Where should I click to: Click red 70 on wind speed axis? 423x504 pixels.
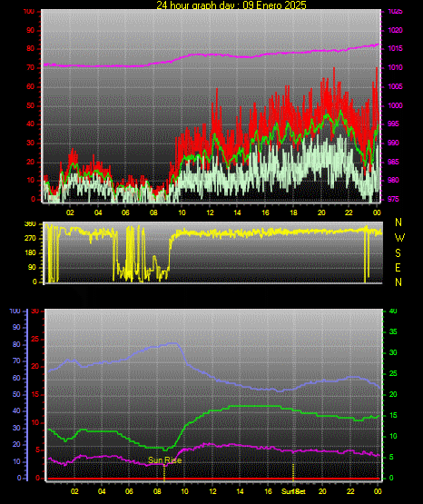click(x=30, y=68)
